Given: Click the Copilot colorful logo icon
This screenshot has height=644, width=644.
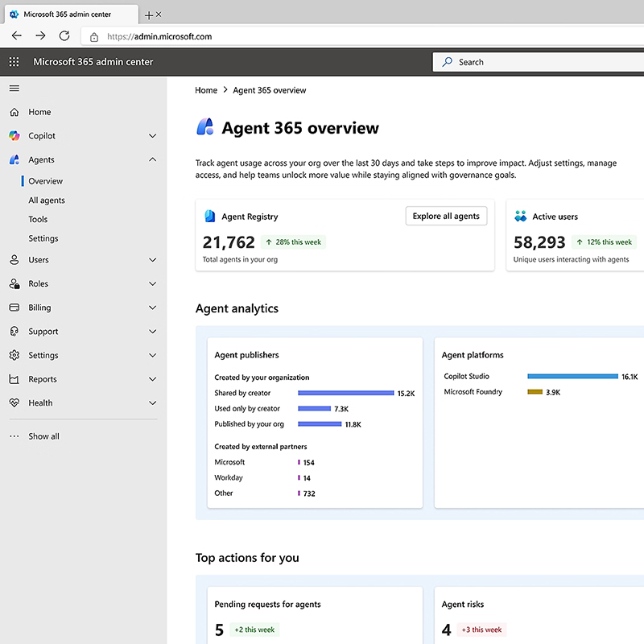Looking at the screenshot, I should coord(14,135).
